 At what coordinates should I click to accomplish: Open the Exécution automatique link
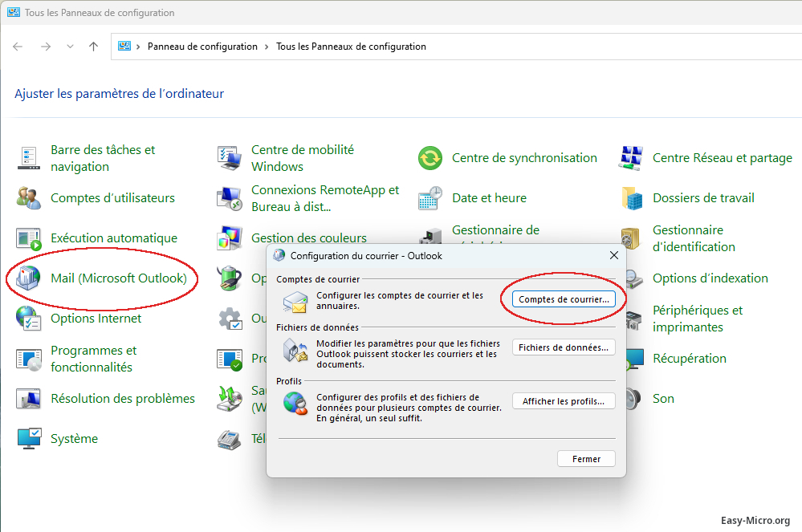[114, 238]
